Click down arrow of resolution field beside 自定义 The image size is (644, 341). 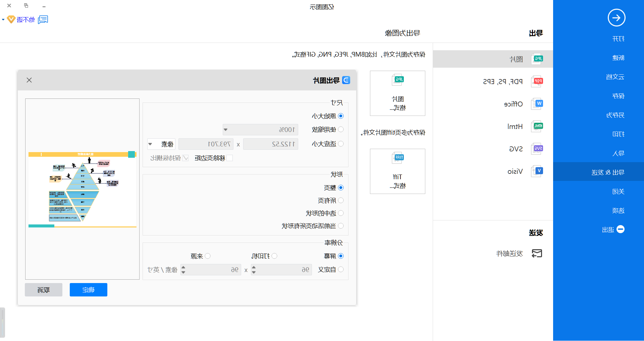tap(254, 272)
